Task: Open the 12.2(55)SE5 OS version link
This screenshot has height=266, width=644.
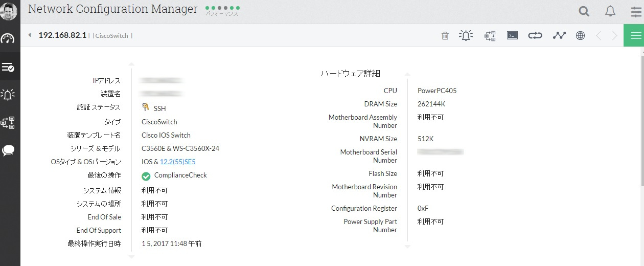Action: (x=178, y=162)
